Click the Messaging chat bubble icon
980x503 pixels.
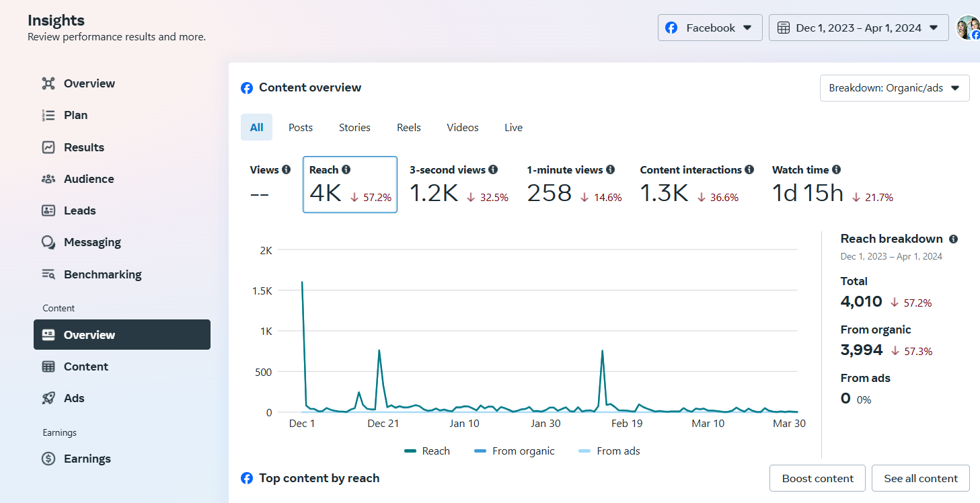[48, 243]
